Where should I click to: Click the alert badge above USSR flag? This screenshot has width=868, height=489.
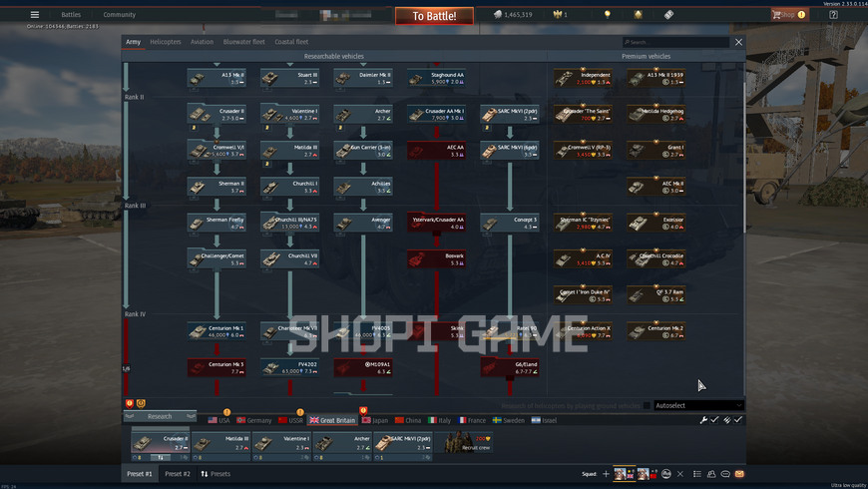coord(300,412)
